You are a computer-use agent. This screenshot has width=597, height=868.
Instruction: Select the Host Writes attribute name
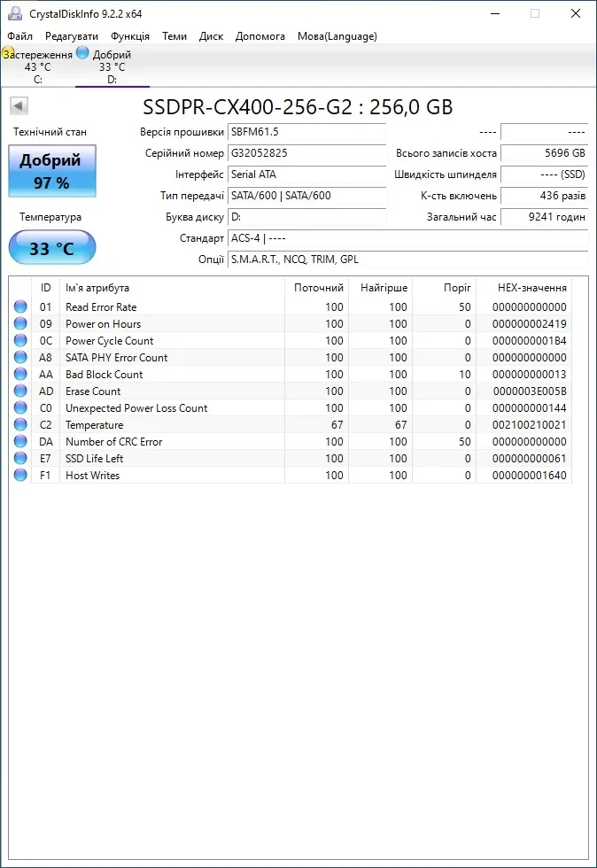click(92, 476)
